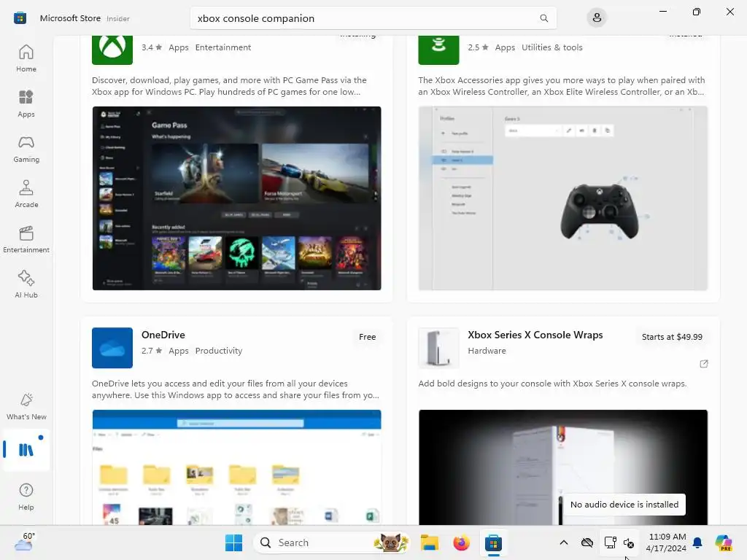The image size is (747, 560).
Task: Open the AI Hub section
Action: (26, 285)
